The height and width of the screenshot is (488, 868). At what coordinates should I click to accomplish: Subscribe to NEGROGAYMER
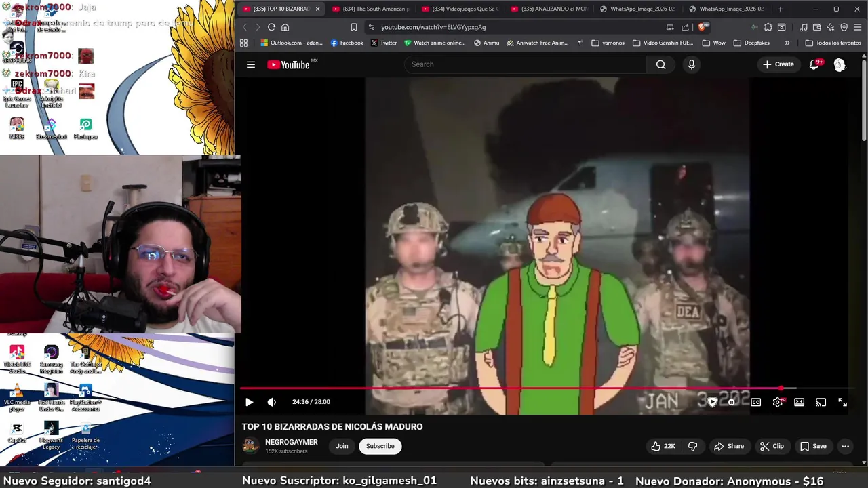[380, 446]
